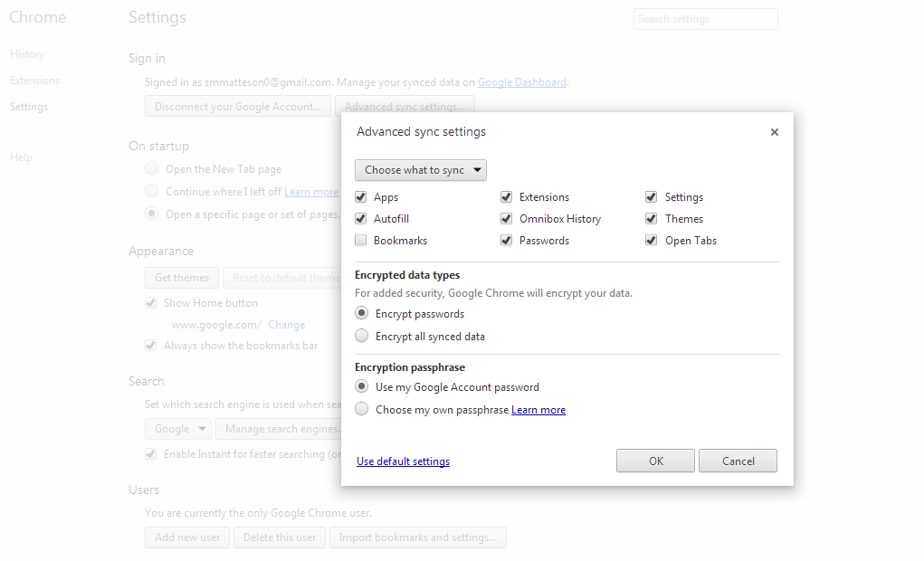The width and height of the screenshot is (924, 561).
Task: Toggle the Themes checkbox
Action: pos(651,219)
